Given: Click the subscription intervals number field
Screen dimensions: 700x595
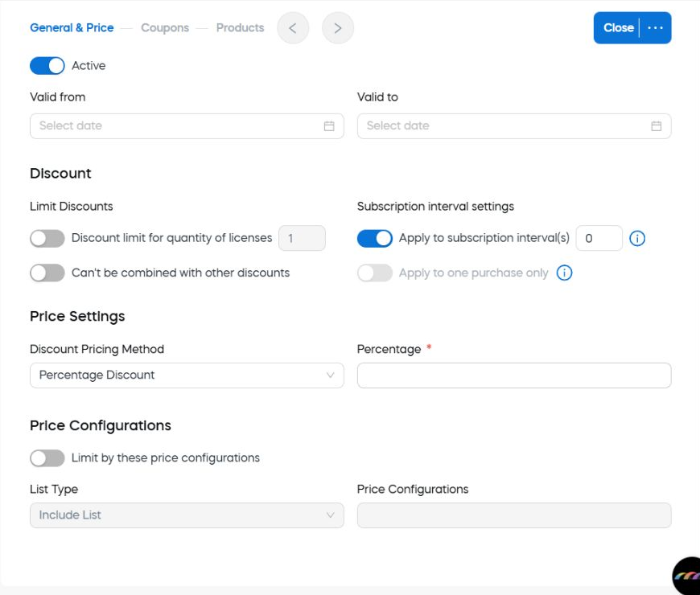Looking at the screenshot, I should [599, 238].
